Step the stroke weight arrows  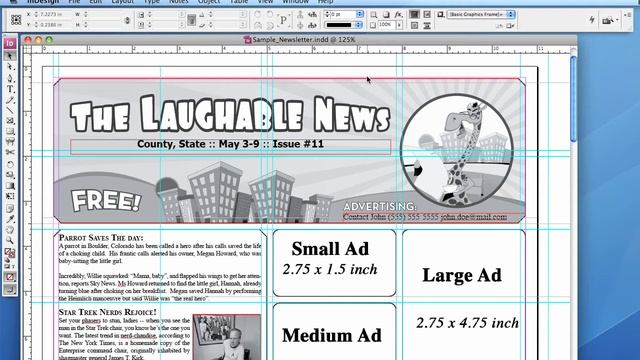pyautogui.click(x=327, y=15)
